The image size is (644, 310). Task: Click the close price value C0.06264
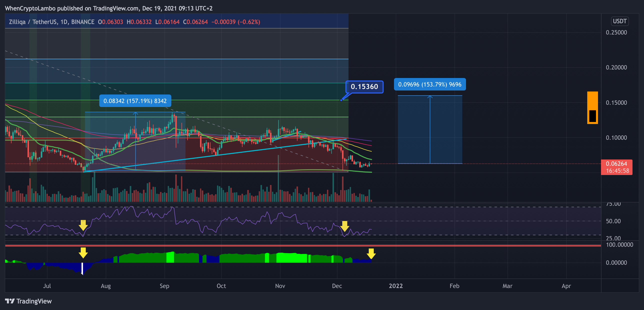pyautogui.click(x=195, y=22)
